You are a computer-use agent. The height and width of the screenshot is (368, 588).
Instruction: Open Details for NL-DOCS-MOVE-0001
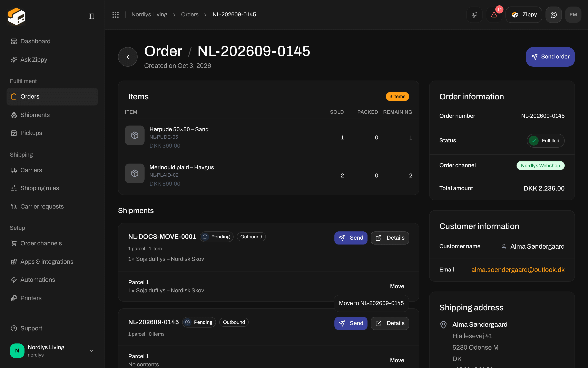(390, 238)
